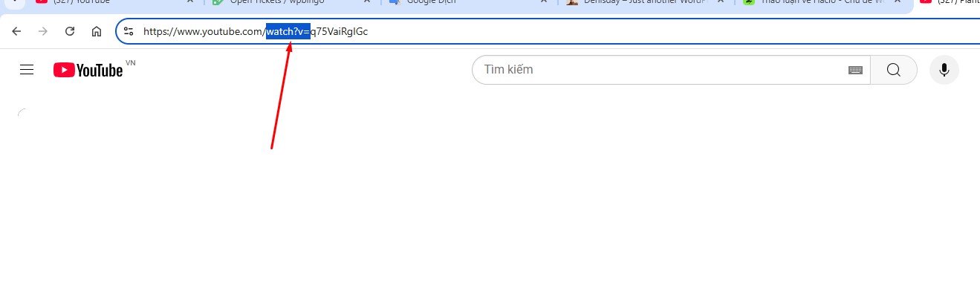980x289 pixels.
Task: Reload the current page
Action: coord(70,31)
